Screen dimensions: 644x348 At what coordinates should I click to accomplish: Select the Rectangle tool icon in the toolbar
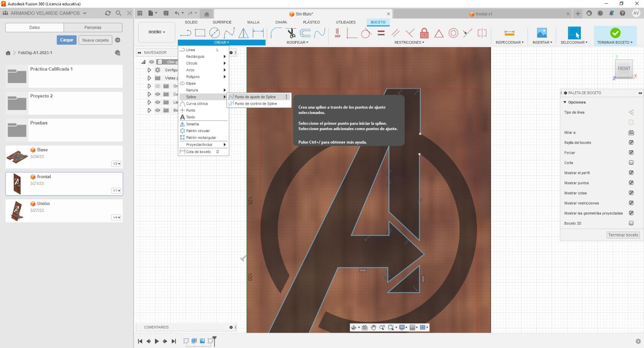200,33
